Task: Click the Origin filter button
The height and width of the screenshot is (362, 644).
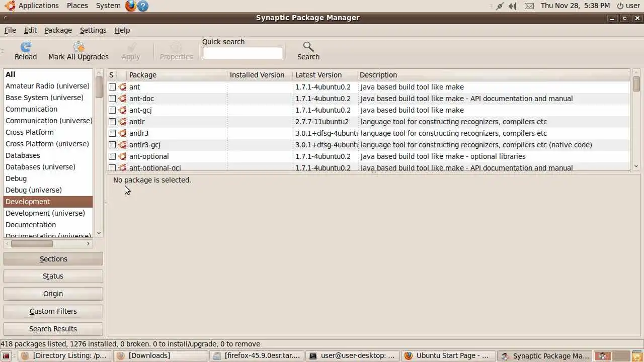Action: pos(53,294)
